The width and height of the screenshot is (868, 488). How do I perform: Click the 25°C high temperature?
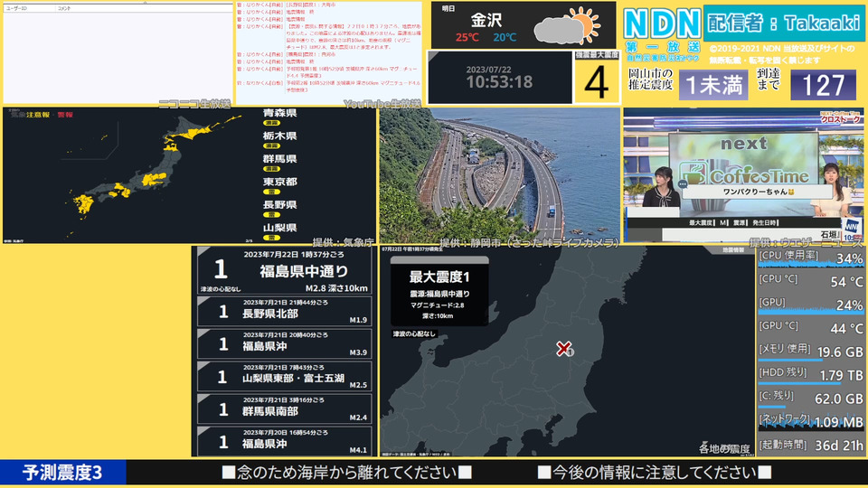click(x=467, y=38)
